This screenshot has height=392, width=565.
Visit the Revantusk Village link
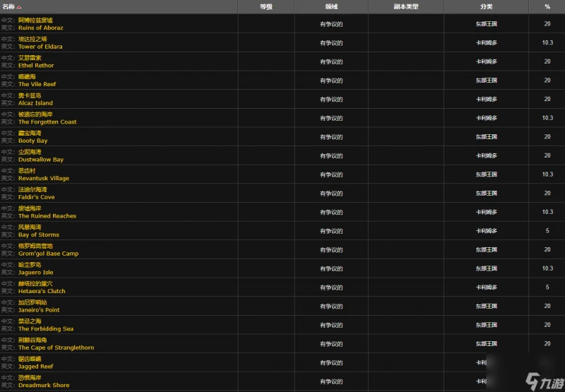click(44, 179)
